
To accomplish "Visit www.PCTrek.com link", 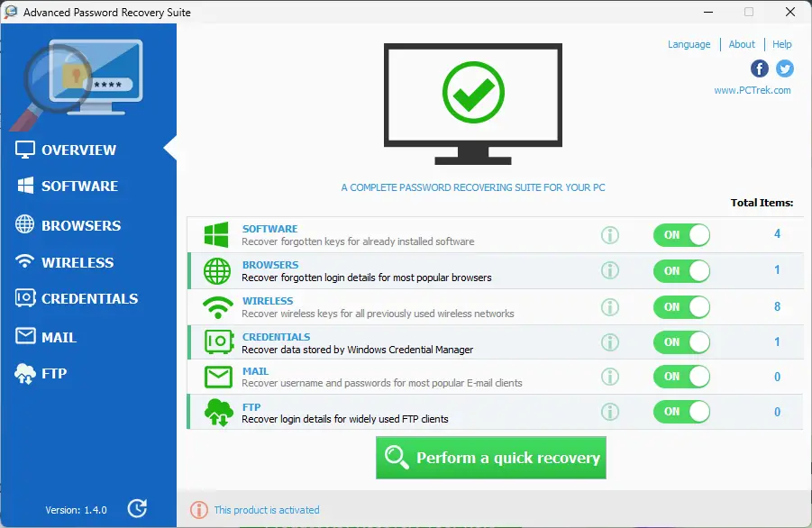I will [753, 90].
